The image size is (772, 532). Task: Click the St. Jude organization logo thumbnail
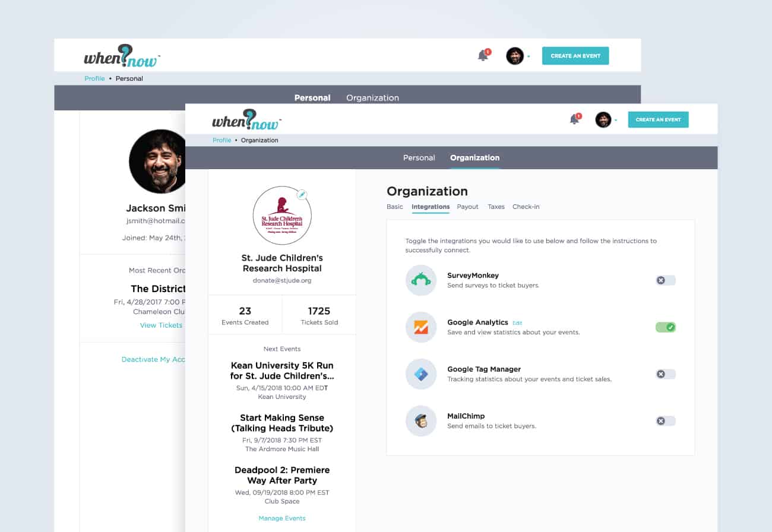tap(282, 215)
